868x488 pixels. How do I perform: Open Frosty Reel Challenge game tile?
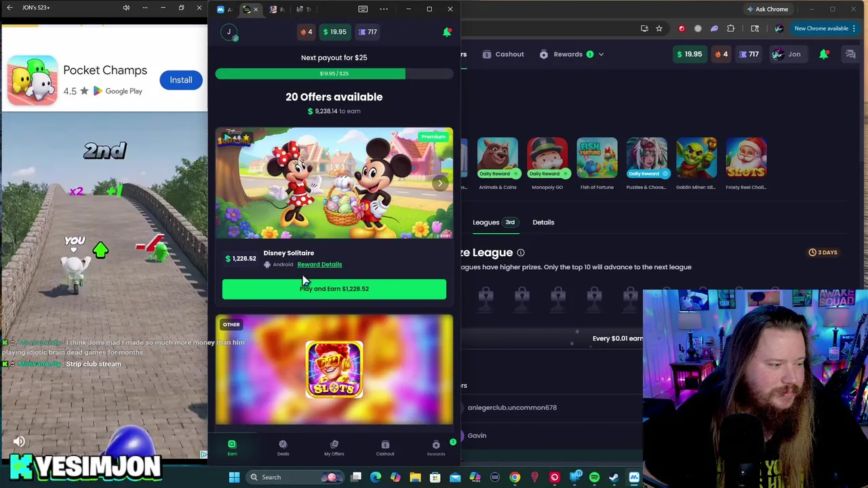click(746, 158)
